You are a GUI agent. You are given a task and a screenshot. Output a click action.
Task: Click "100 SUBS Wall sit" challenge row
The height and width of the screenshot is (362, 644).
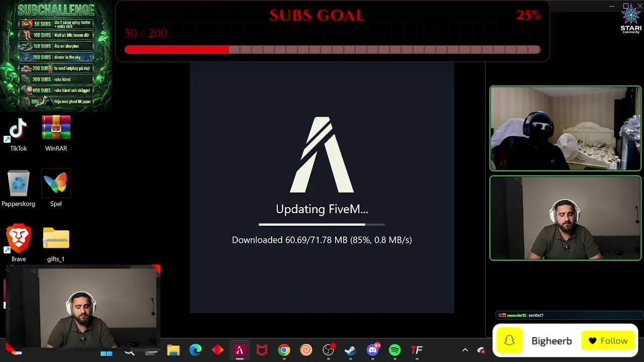[x=56, y=35]
